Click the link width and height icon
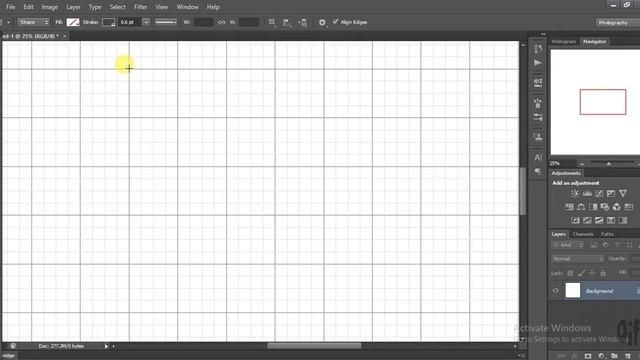 click(222, 22)
